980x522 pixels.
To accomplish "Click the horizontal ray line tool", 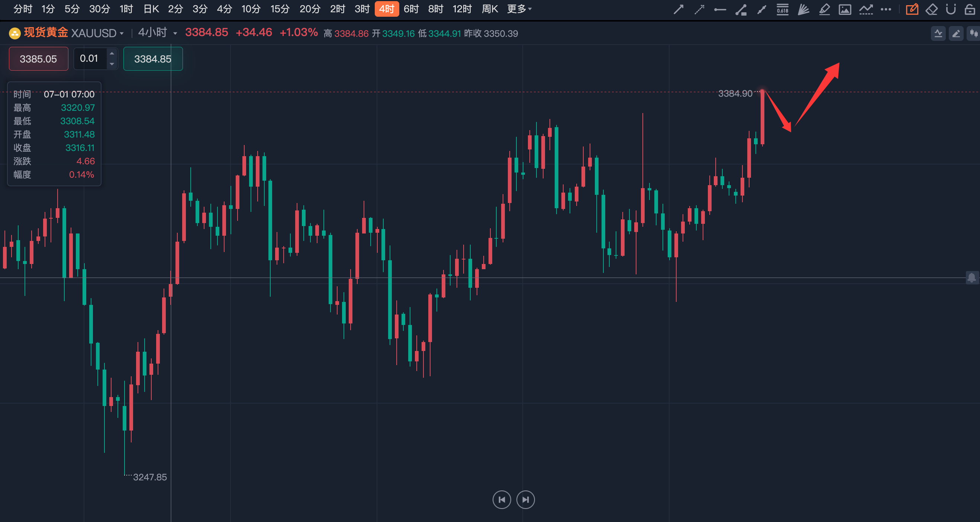I will point(720,9).
